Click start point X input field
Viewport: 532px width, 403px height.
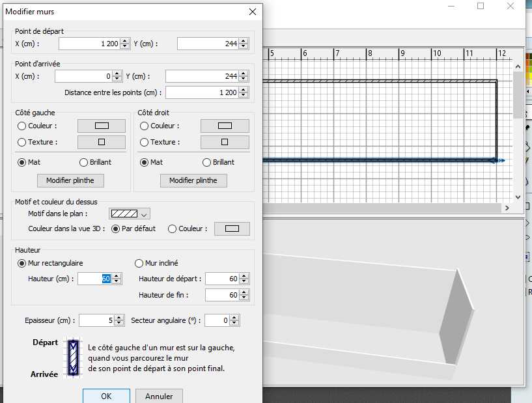[x=90, y=44]
